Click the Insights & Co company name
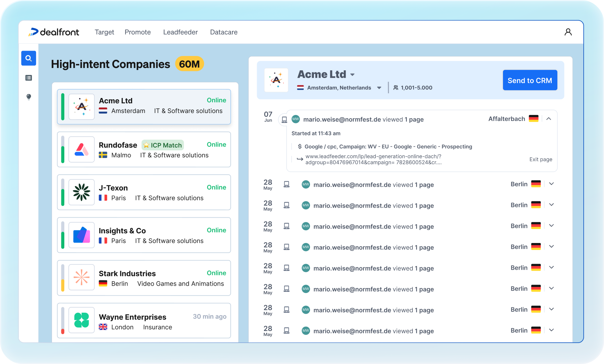 tap(122, 231)
